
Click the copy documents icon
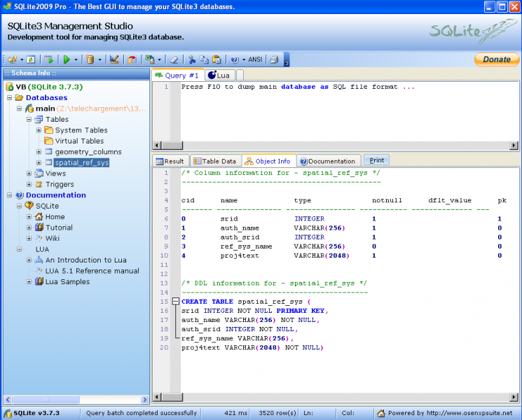(204, 59)
